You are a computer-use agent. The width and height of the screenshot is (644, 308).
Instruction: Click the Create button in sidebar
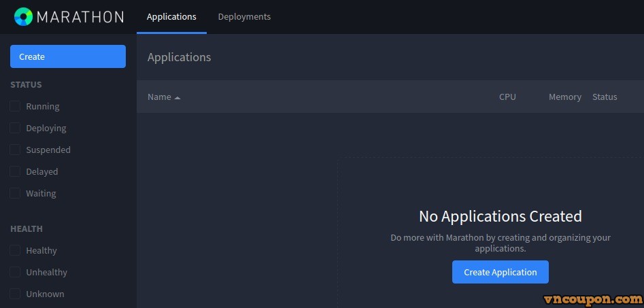68,56
